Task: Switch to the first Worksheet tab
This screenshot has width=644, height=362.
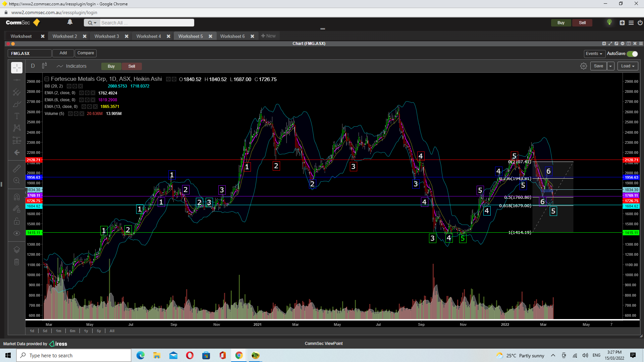Action: 21,36
